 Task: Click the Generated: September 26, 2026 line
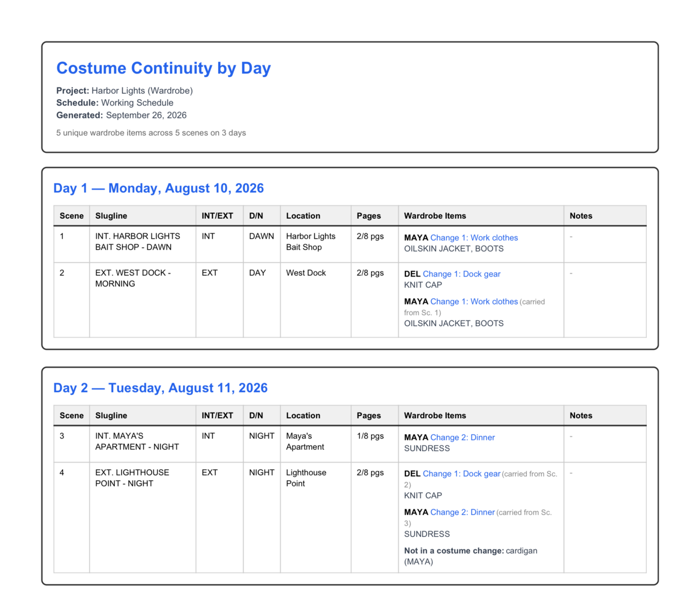(121, 115)
